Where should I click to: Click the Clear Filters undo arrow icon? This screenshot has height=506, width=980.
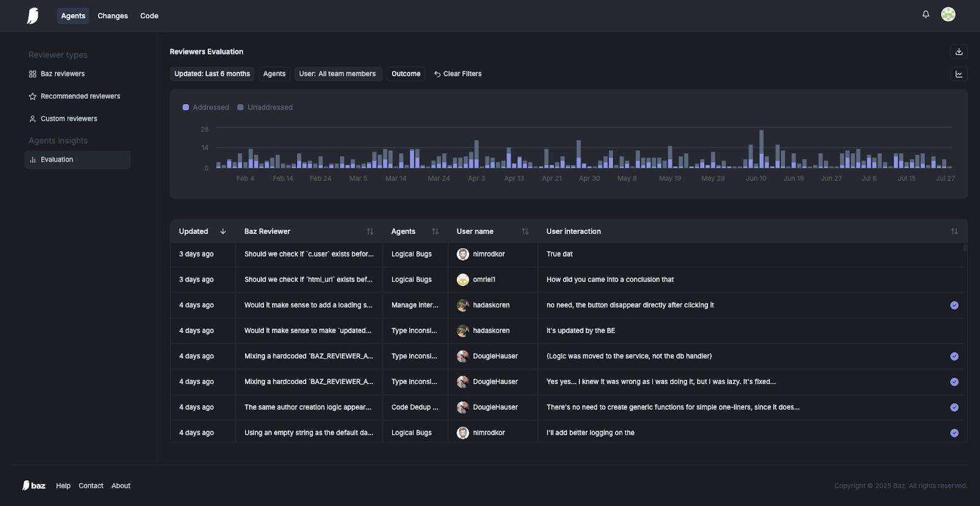coord(437,74)
